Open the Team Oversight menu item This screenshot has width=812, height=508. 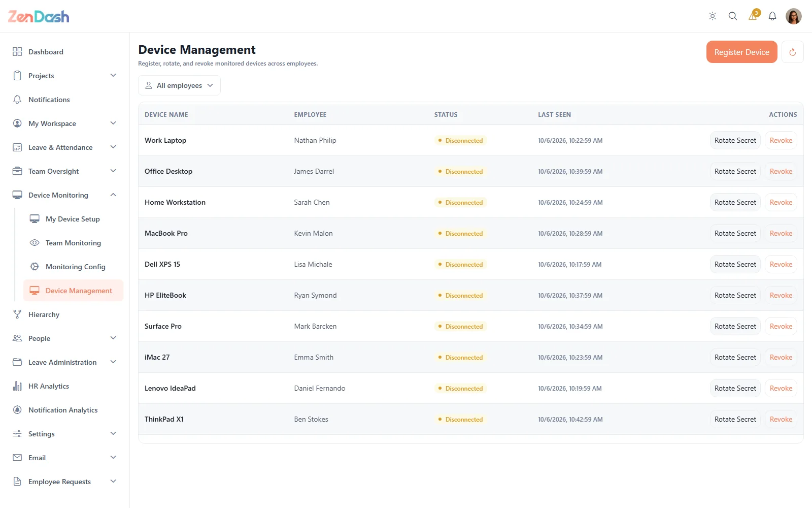pos(65,171)
